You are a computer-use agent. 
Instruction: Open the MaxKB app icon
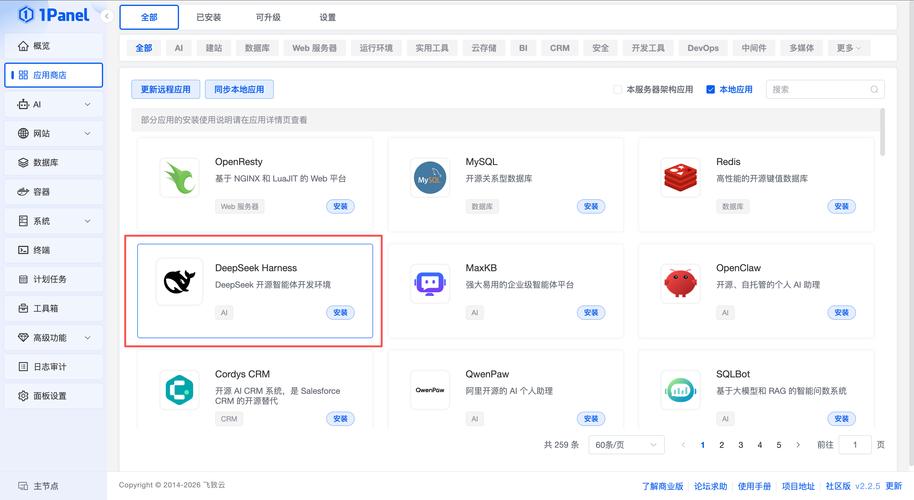pos(430,284)
